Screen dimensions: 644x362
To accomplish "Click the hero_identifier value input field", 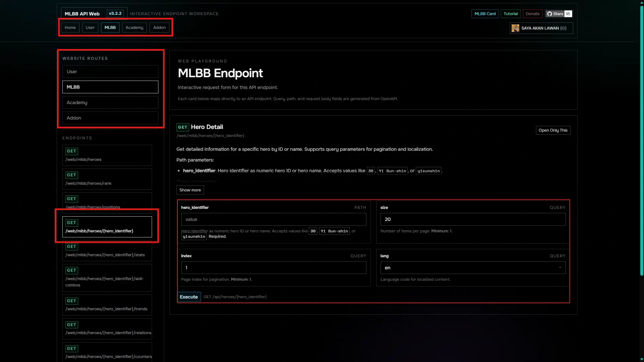I will (274, 219).
